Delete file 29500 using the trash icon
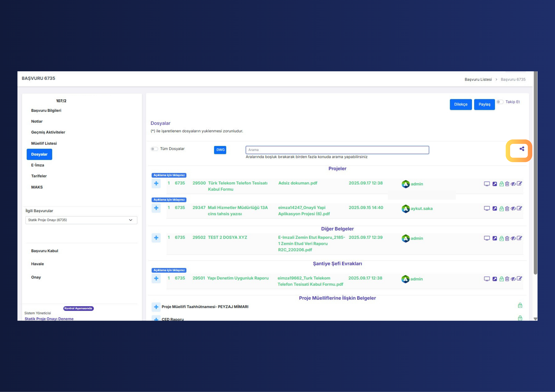 tap(507, 184)
